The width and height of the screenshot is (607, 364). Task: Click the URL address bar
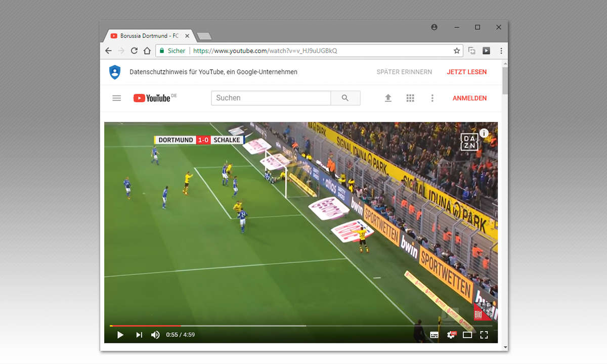(x=309, y=51)
